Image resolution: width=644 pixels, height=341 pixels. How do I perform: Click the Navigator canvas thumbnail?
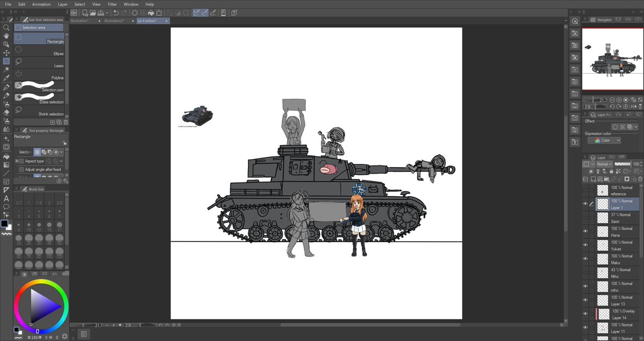[x=612, y=59]
